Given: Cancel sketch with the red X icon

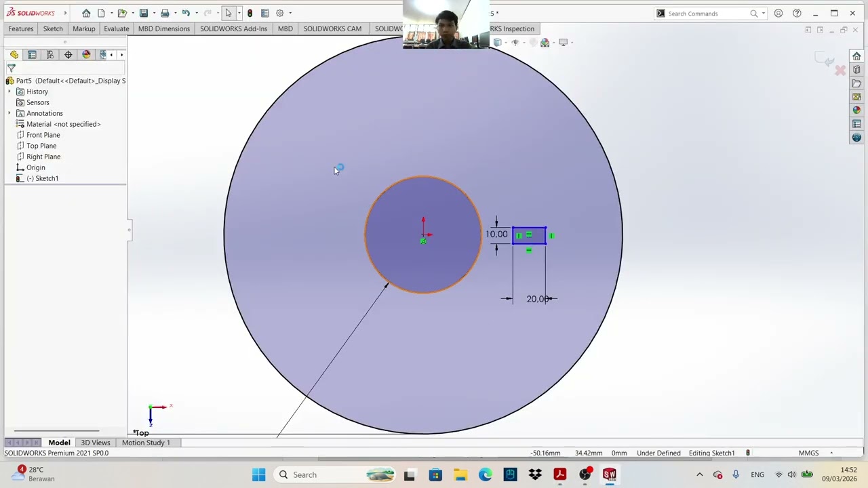Looking at the screenshot, I should (840, 70).
